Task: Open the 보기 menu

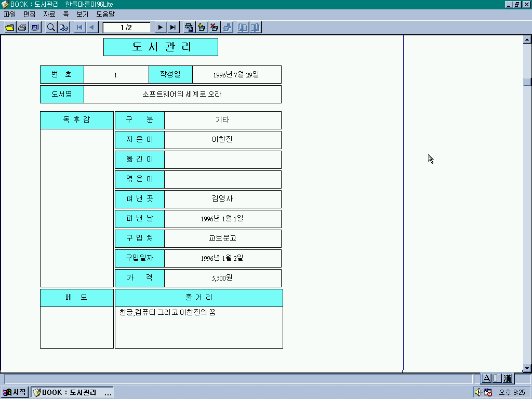Action: point(83,14)
